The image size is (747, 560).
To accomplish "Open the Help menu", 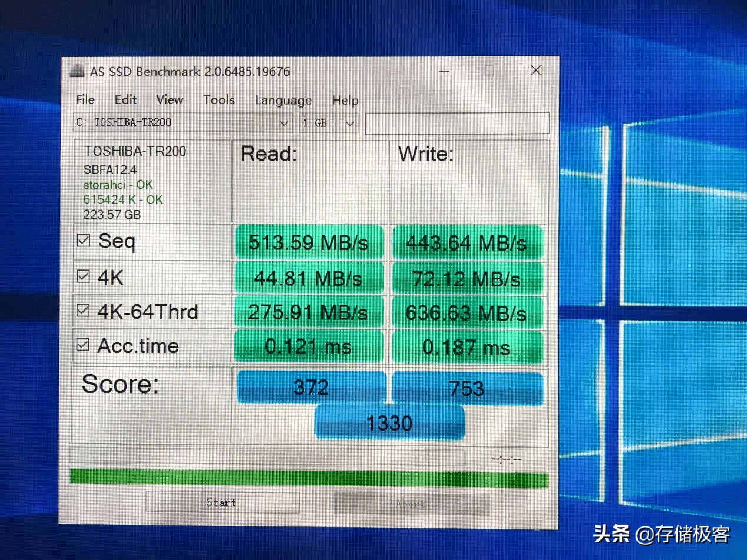I will click(x=345, y=101).
